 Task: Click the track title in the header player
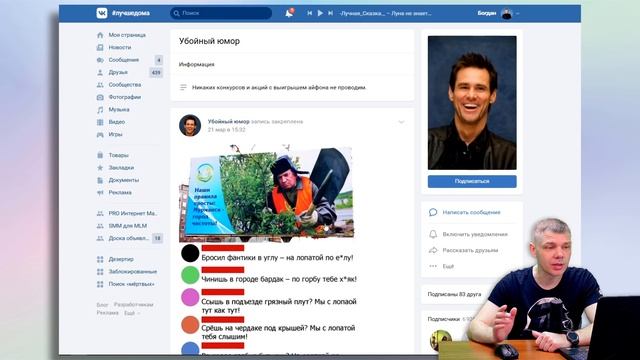(385, 13)
